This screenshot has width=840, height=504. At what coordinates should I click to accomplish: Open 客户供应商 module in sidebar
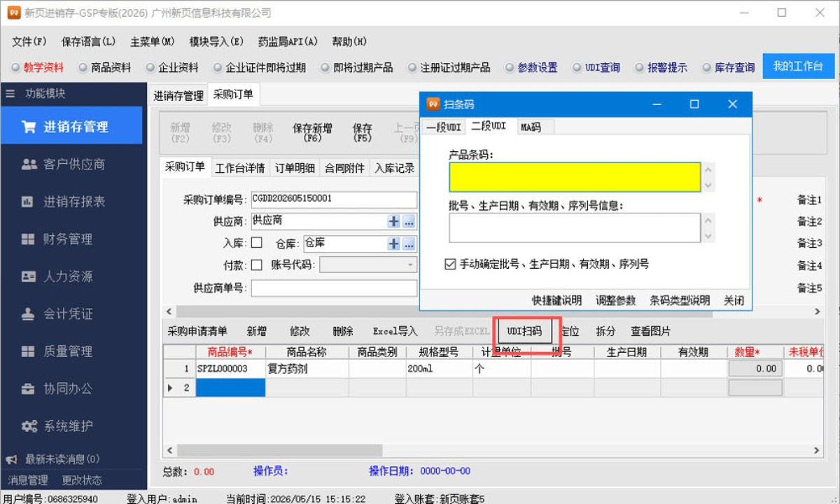click(x=71, y=164)
